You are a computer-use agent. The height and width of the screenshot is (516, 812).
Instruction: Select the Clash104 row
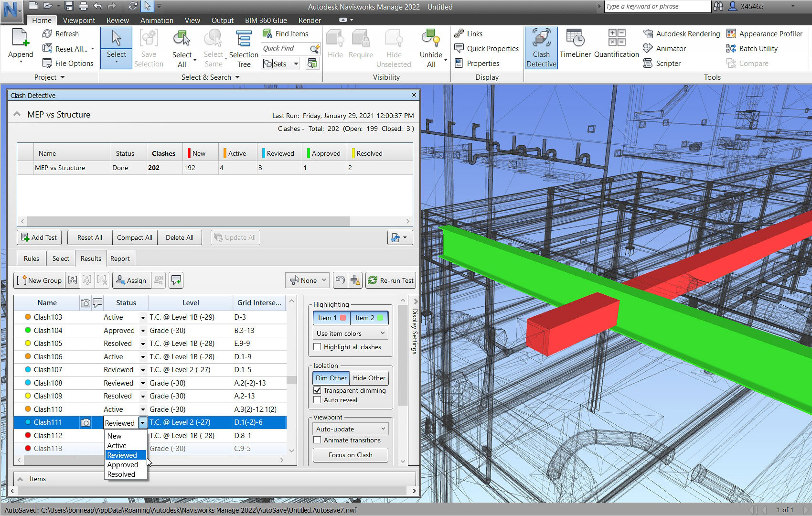point(150,331)
